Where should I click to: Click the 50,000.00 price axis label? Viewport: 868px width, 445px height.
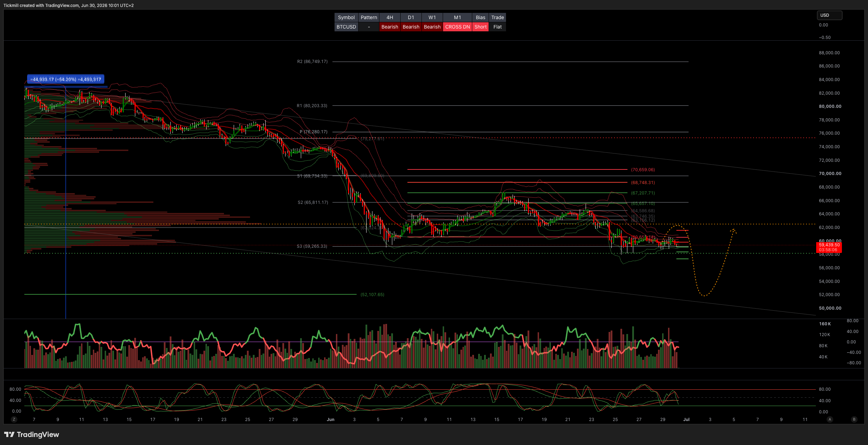[x=830, y=308]
